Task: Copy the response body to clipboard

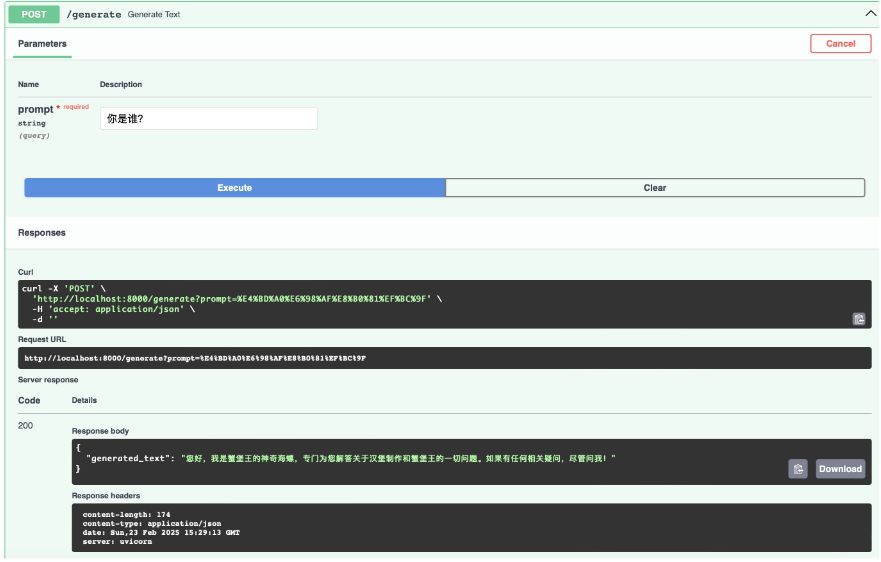Action: point(797,469)
